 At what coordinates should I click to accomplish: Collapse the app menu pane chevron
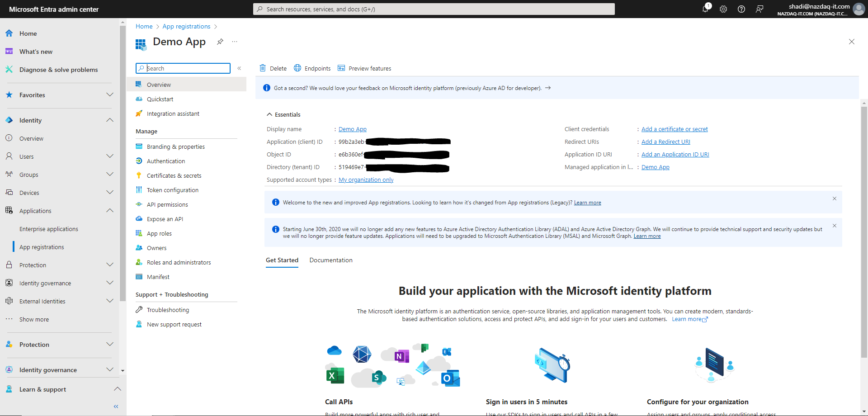[239, 68]
